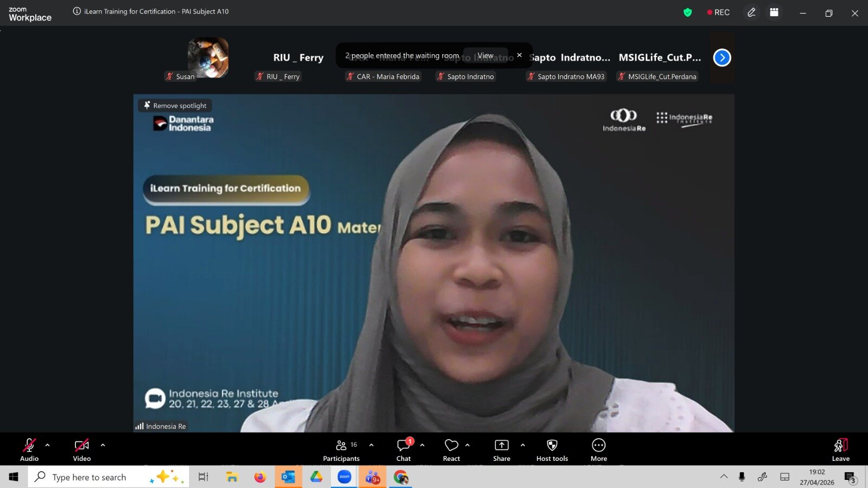
Task: Open Outlook from the taskbar
Action: (288, 477)
